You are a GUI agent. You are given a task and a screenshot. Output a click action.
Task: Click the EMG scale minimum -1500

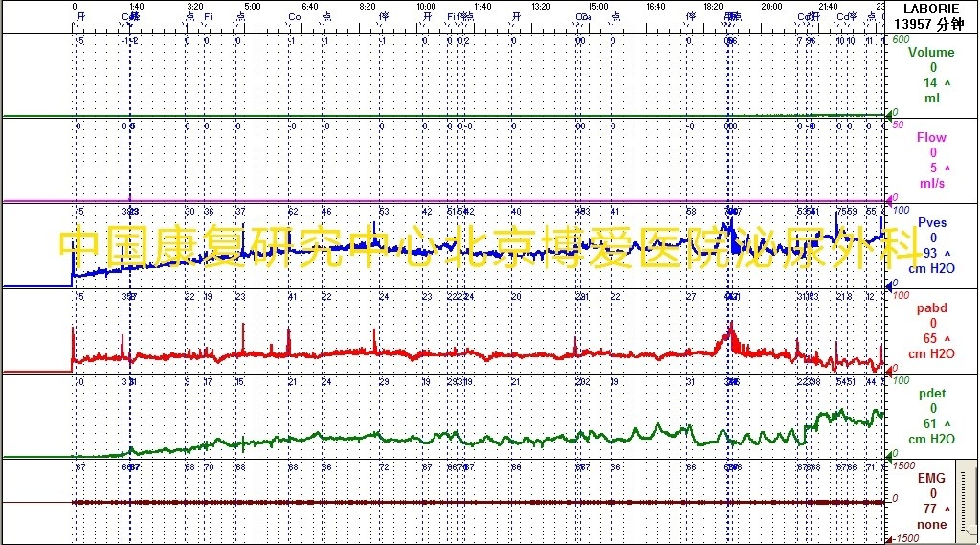click(x=905, y=538)
